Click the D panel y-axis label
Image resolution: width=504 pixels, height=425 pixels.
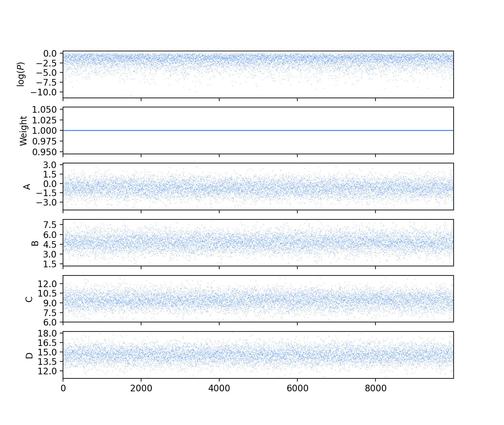[29, 355]
